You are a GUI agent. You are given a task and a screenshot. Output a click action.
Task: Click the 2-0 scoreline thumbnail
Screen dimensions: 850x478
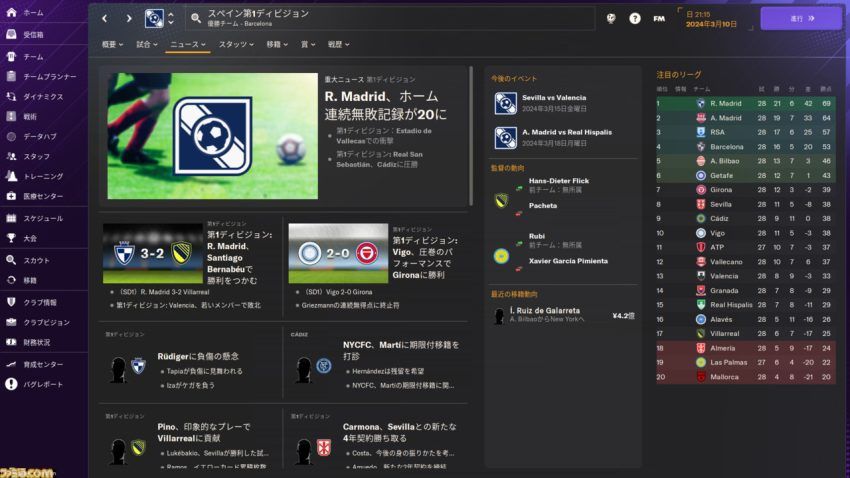(338, 253)
